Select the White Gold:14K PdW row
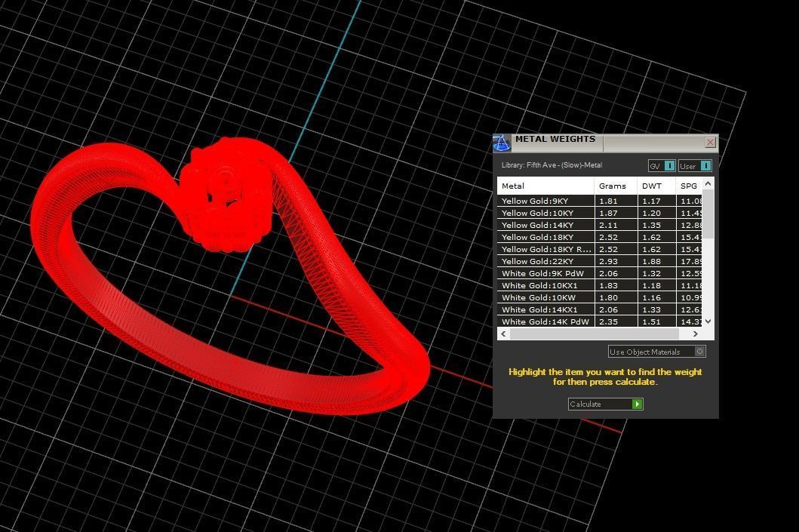 [600, 321]
